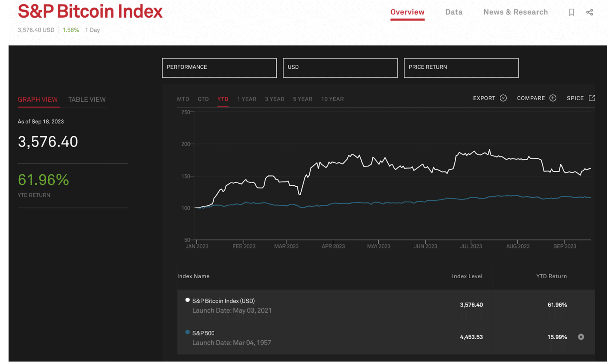Viewport: 615px width, 364px height.
Task: Select YTD time range
Action: 223,99
